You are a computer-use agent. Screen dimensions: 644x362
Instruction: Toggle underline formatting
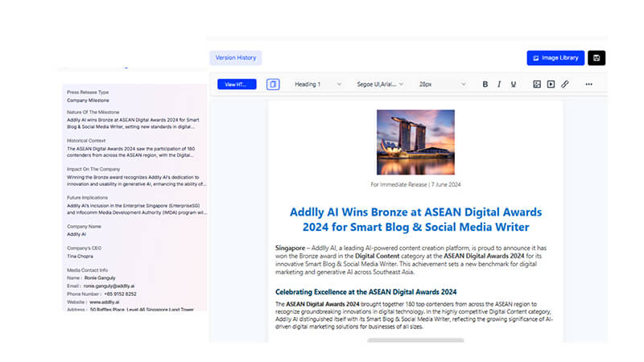coord(513,84)
